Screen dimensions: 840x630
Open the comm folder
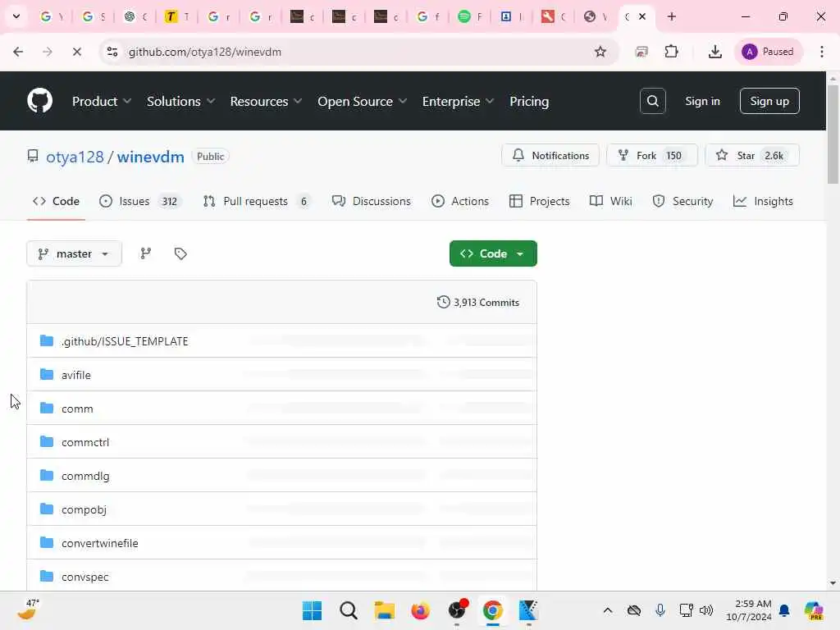pyautogui.click(x=77, y=409)
